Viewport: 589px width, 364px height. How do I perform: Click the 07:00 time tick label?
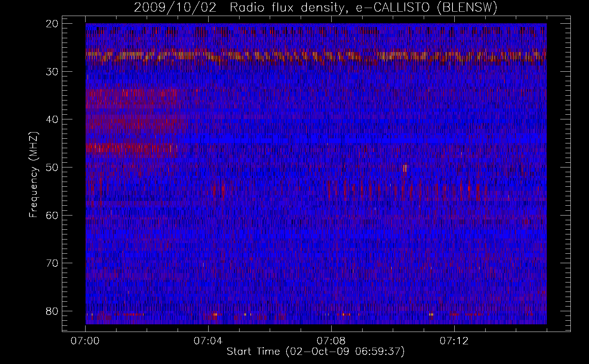85,341
